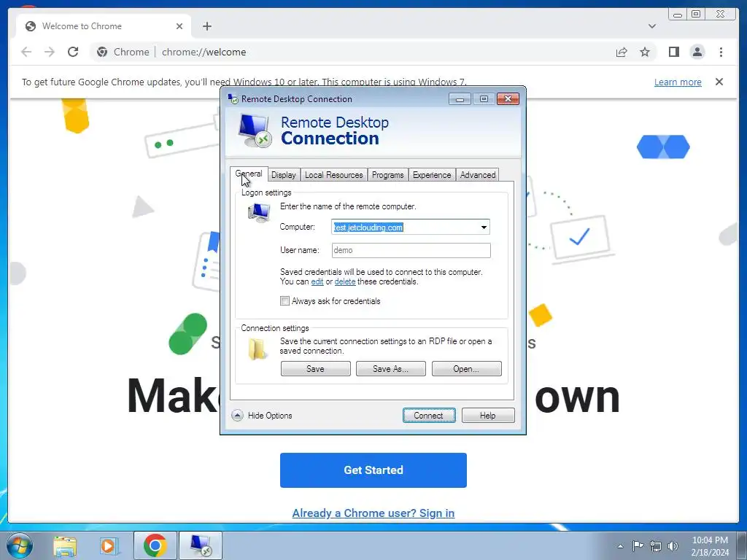Open the Chrome tab search chevron

click(x=651, y=26)
